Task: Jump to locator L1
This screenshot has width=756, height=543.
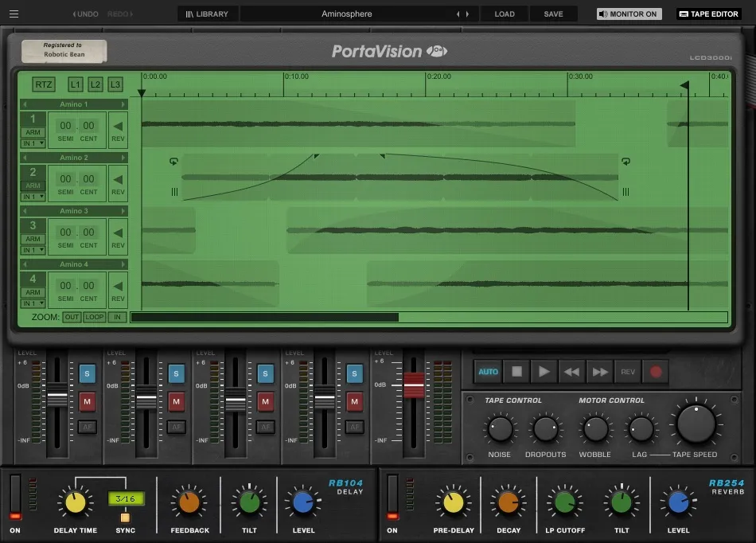Action: [x=76, y=85]
